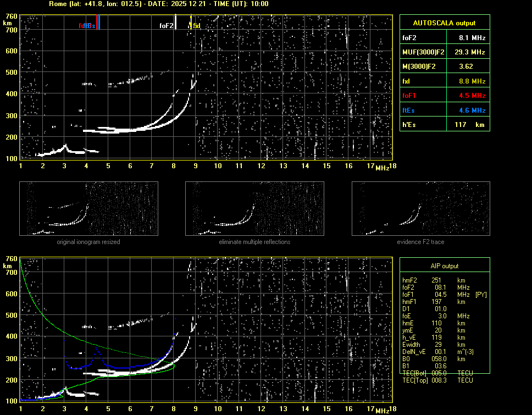Image resolution: width=532 pixels, height=415 pixels.
Task: Click the yellow fxI 8.8 MHz value
Action: click(x=472, y=81)
